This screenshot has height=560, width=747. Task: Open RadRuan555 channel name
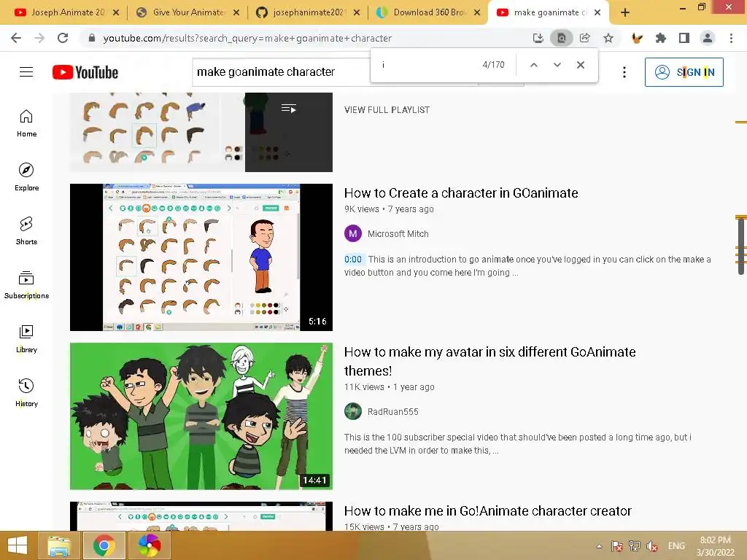point(392,412)
